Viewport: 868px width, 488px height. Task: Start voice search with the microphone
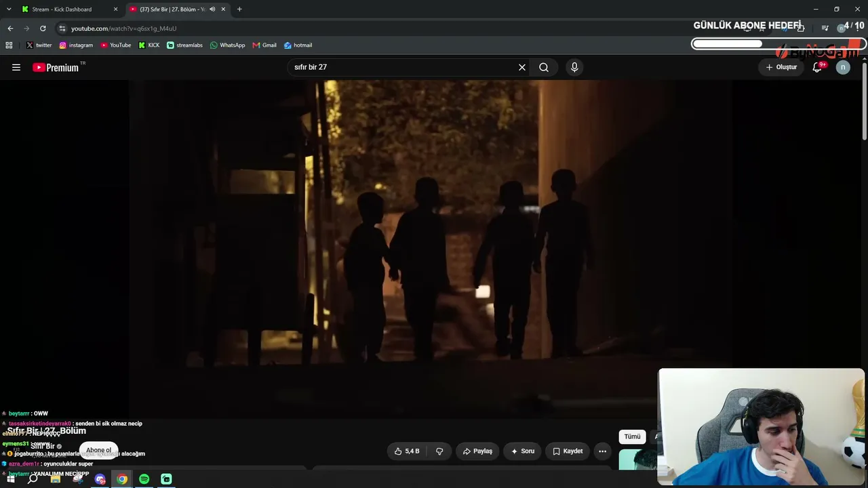coord(574,67)
